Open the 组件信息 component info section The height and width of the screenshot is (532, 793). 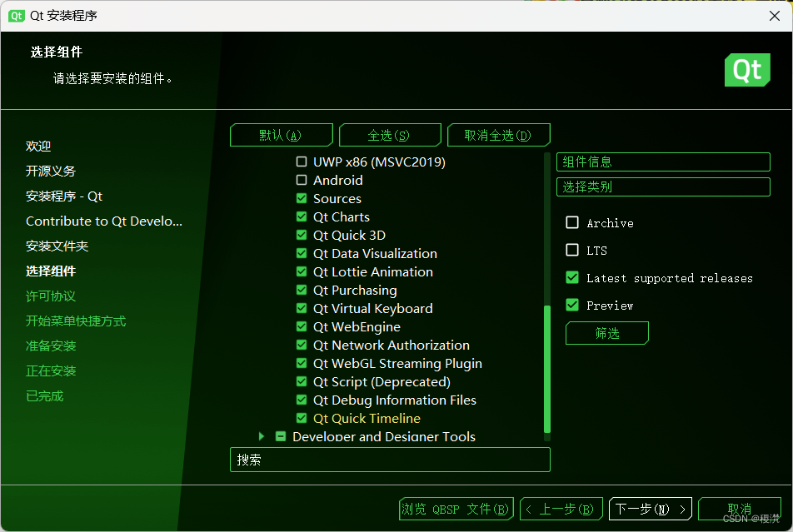coord(663,162)
